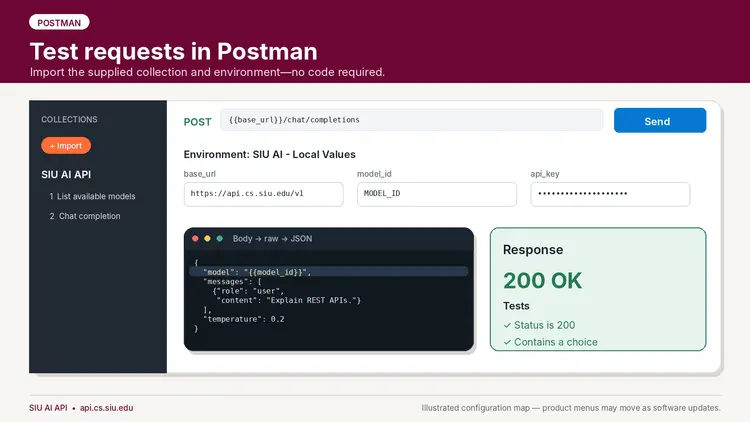Click the 'Body → raw → JSON' label
Screen dimensions: 750x422
[x=272, y=238]
